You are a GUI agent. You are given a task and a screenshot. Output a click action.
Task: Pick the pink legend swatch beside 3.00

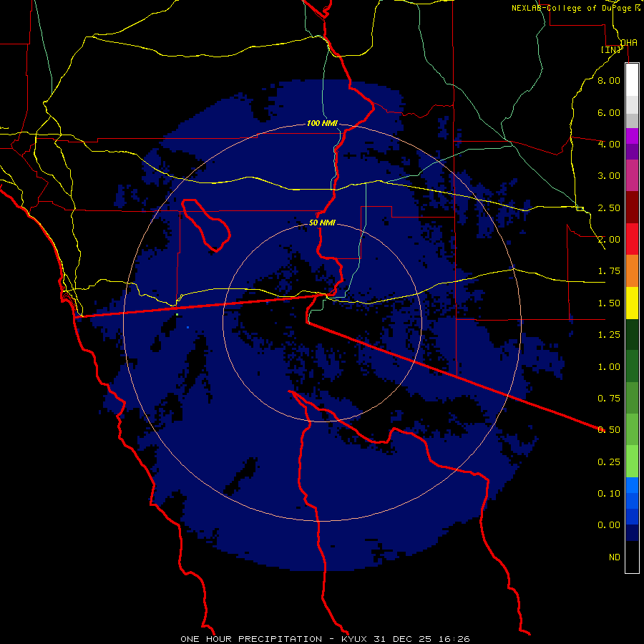[x=632, y=175]
